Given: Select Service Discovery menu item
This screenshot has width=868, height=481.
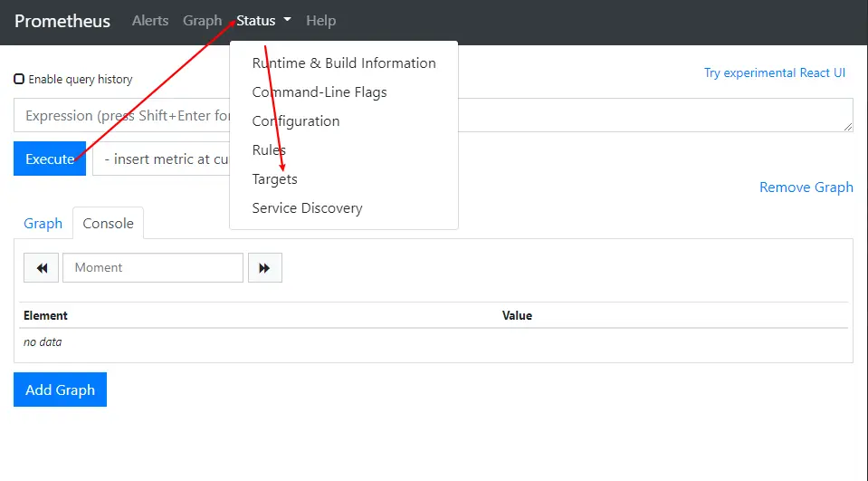Looking at the screenshot, I should click(307, 208).
